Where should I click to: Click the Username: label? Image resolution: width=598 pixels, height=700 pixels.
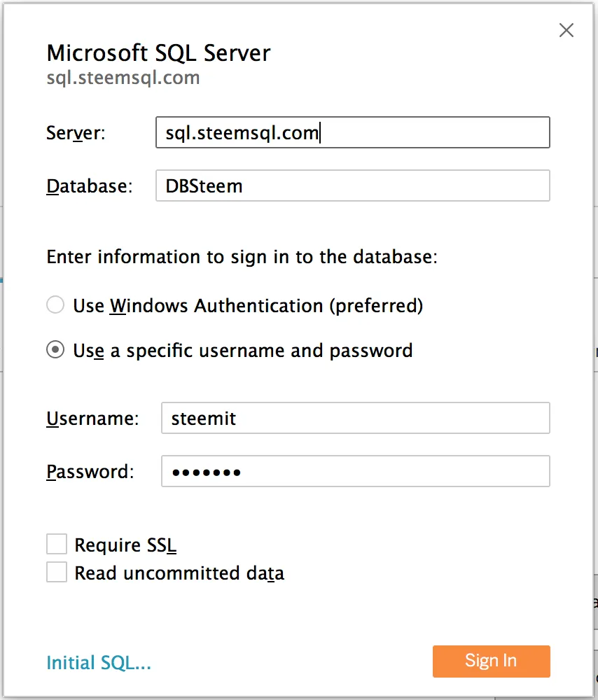click(93, 419)
